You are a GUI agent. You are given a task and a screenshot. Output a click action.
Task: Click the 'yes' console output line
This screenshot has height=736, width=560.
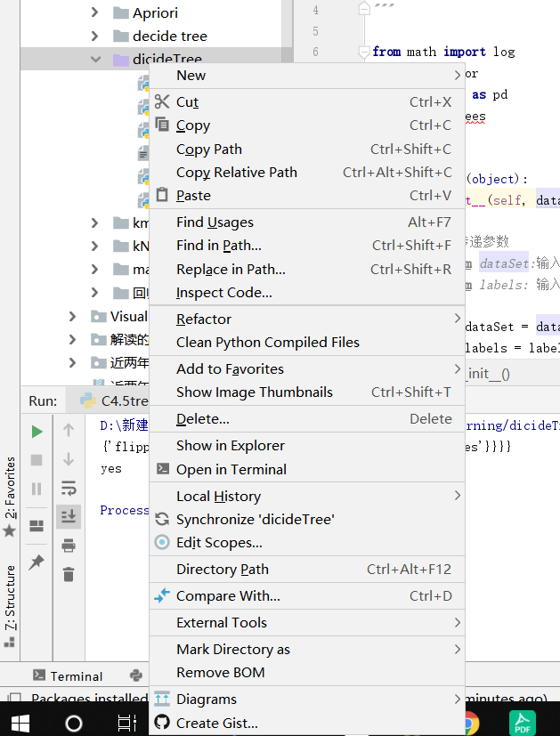pos(111,469)
